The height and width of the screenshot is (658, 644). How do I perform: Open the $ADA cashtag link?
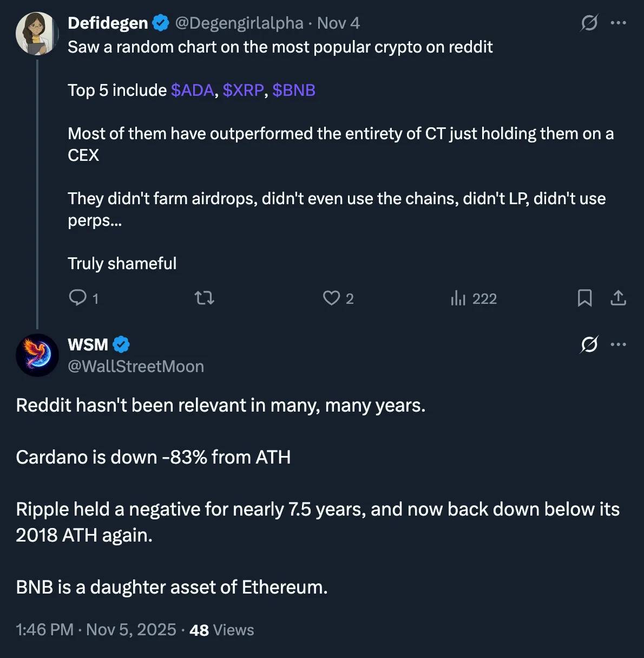coord(192,90)
